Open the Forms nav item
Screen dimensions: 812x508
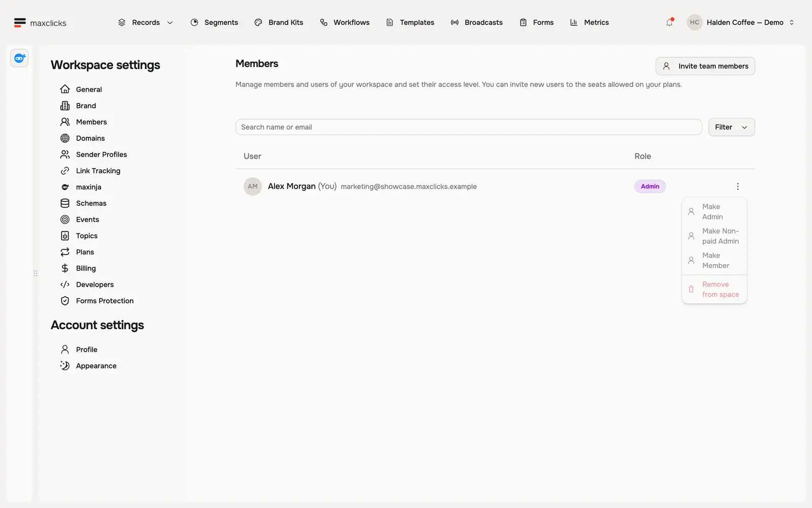click(x=536, y=22)
